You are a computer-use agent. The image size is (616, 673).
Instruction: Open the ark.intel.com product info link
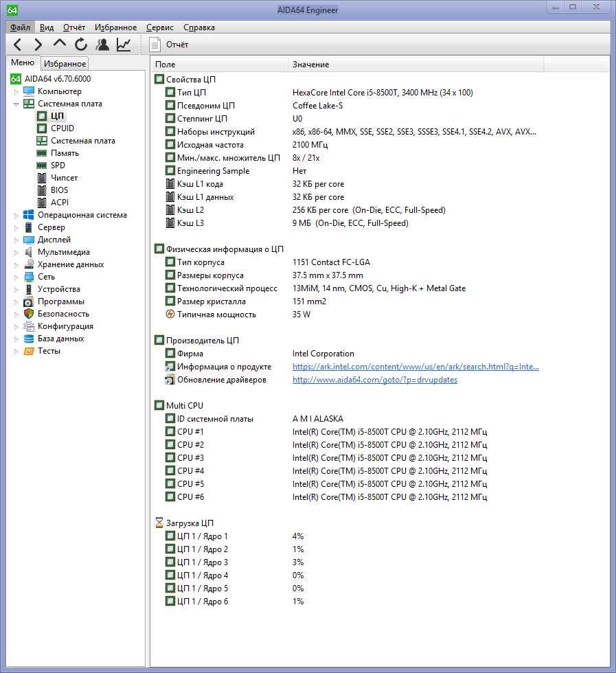tap(415, 367)
